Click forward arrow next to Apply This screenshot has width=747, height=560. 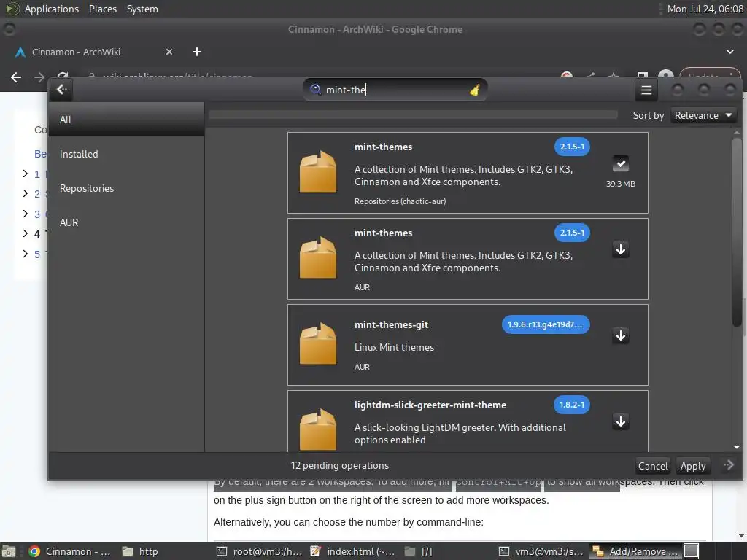tap(729, 465)
